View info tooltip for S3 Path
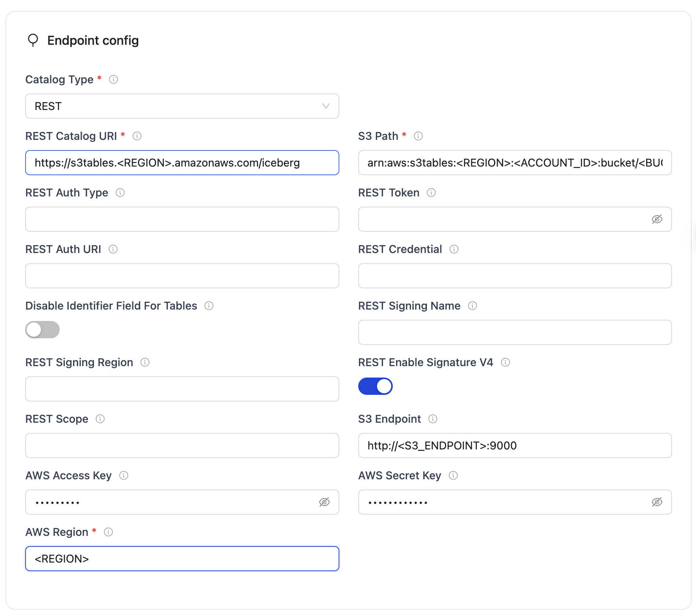 tap(418, 136)
